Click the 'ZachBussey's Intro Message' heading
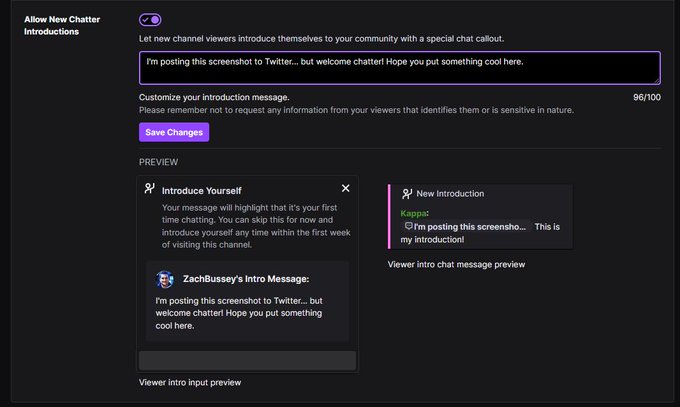 click(x=246, y=279)
